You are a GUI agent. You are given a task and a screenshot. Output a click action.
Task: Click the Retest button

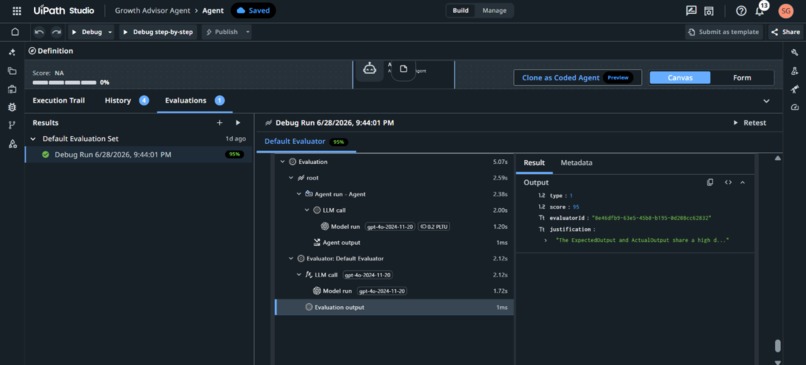(750, 123)
